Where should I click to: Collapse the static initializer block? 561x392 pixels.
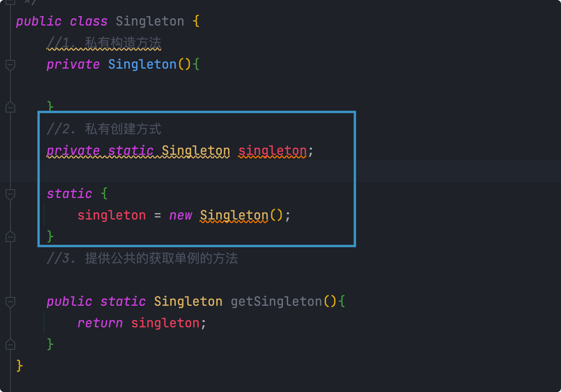(10, 194)
